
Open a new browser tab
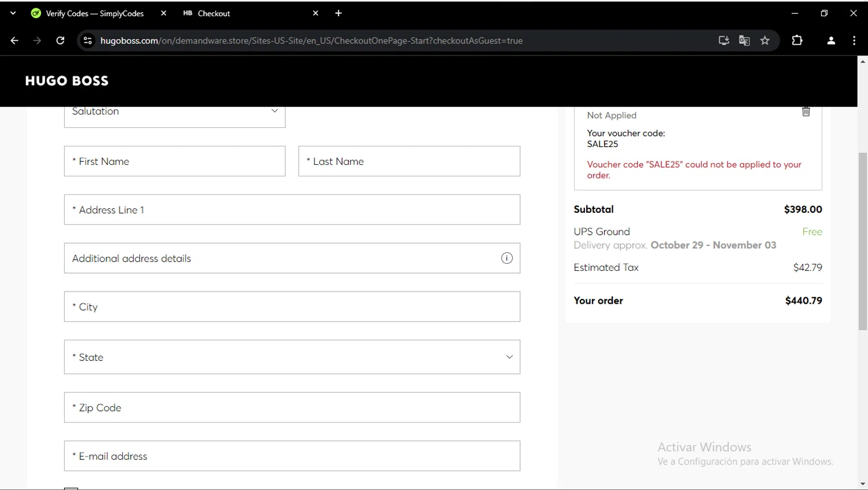pyautogui.click(x=339, y=13)
